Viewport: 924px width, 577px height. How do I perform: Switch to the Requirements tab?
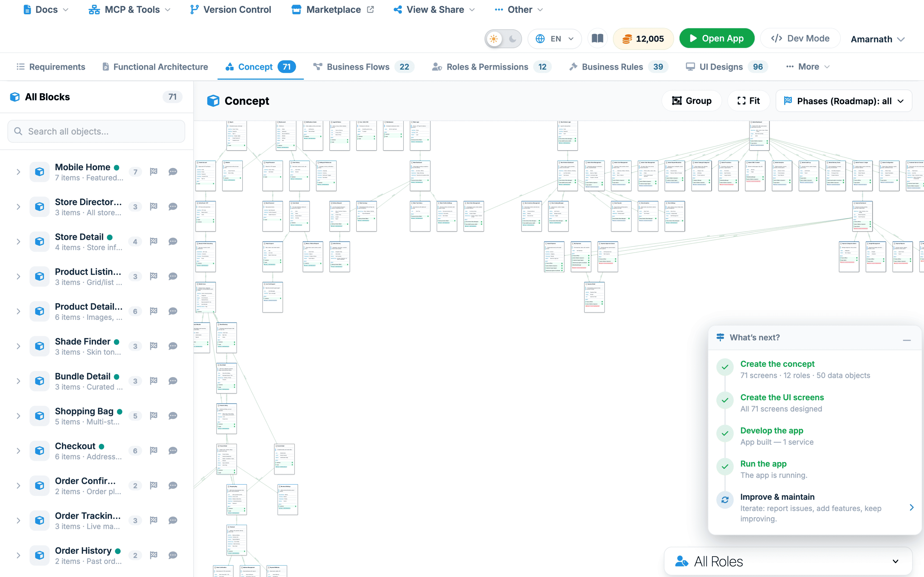click(x=51, y=67)
